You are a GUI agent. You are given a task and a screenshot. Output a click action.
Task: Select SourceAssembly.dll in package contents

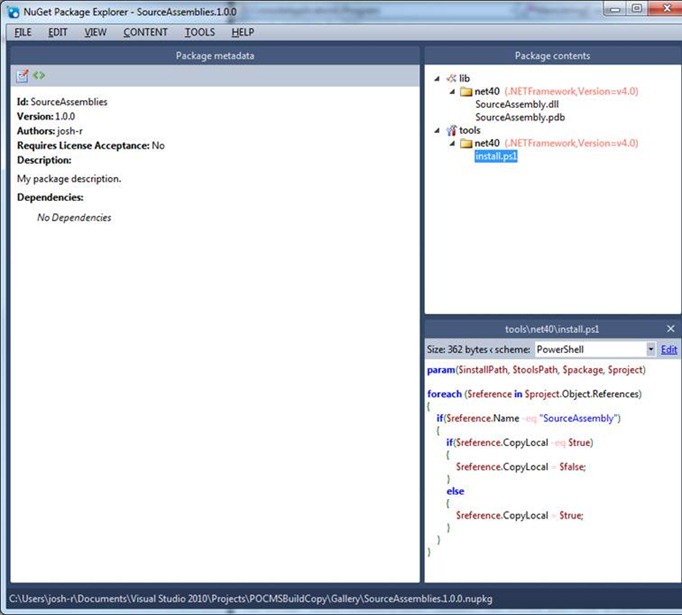(x=517, y=104)
